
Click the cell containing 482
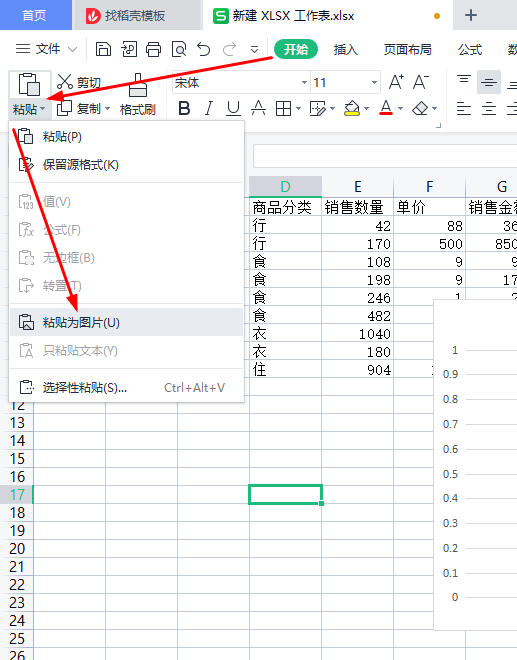pyautogui.click(x=357, y=316)
